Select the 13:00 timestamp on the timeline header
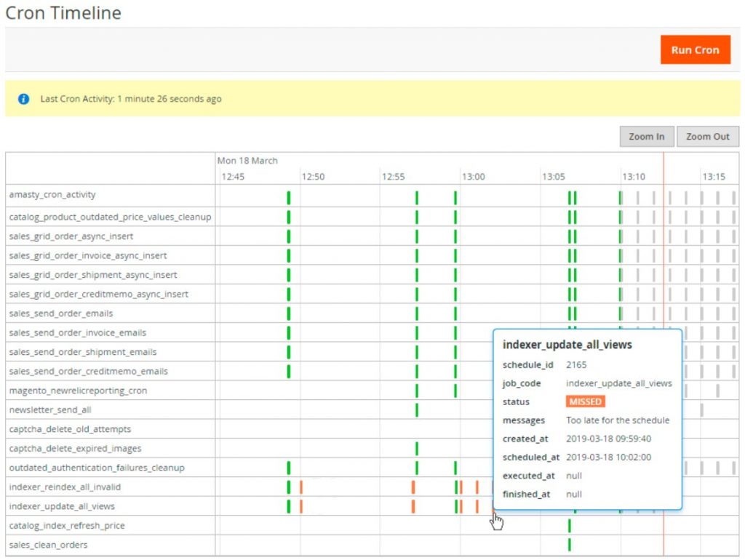 point(474,176)
